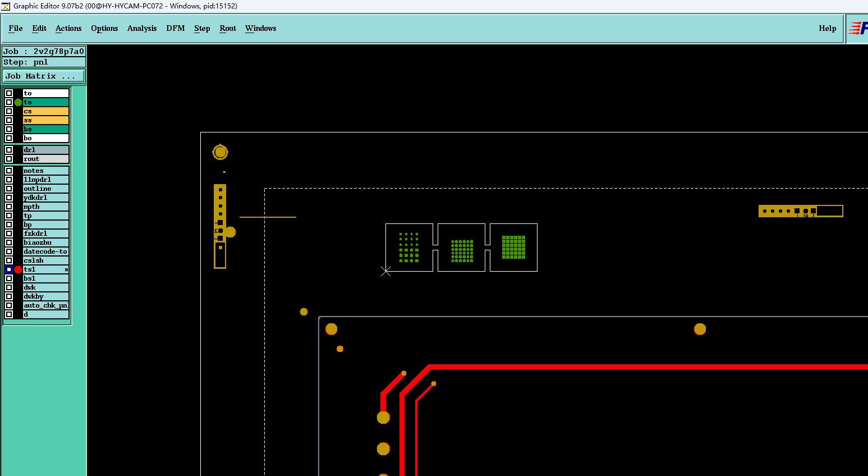Open the Actions menu

pyautogui.click(x=68, y=28)
